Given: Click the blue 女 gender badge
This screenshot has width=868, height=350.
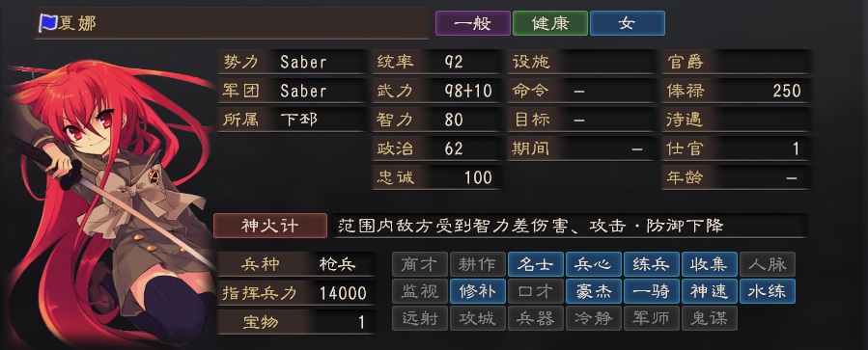Looking at the screenshot, I should [x=628, y=24].
